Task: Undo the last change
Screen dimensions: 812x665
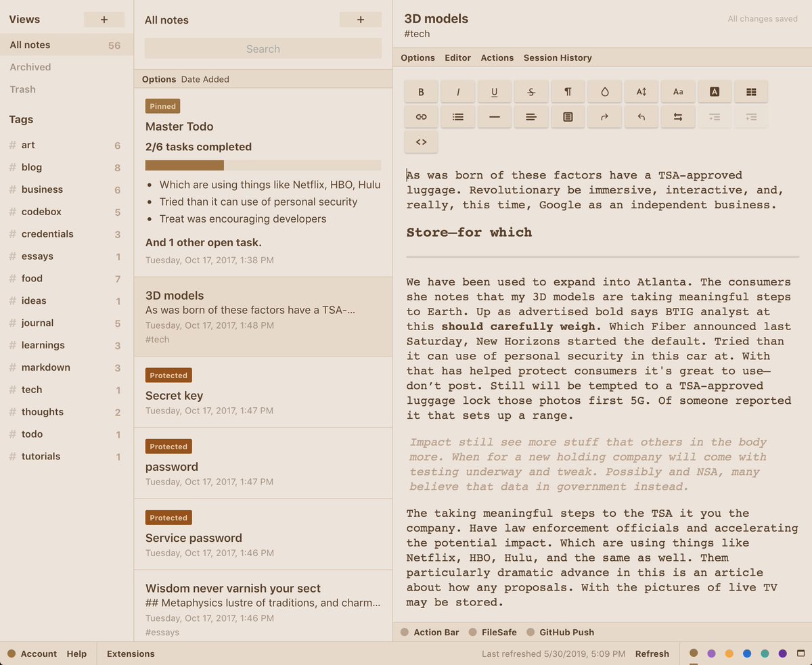Action: pyautogui.click(x=641, y=117)
